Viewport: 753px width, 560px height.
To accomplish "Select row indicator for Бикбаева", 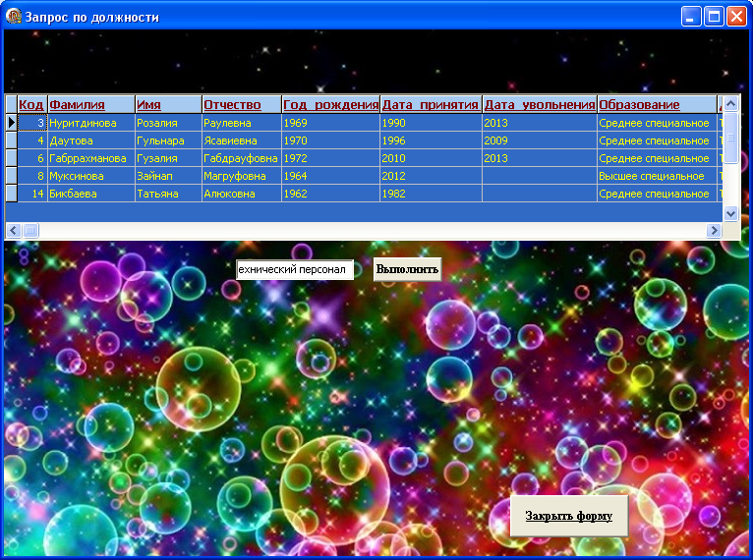I will point(12,194).
